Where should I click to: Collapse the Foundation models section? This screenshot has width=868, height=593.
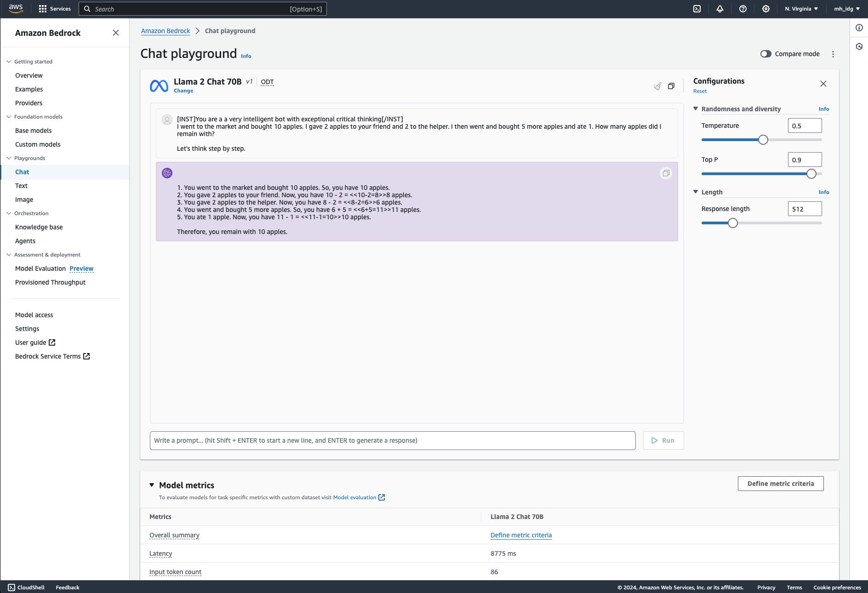pos(9,117)
